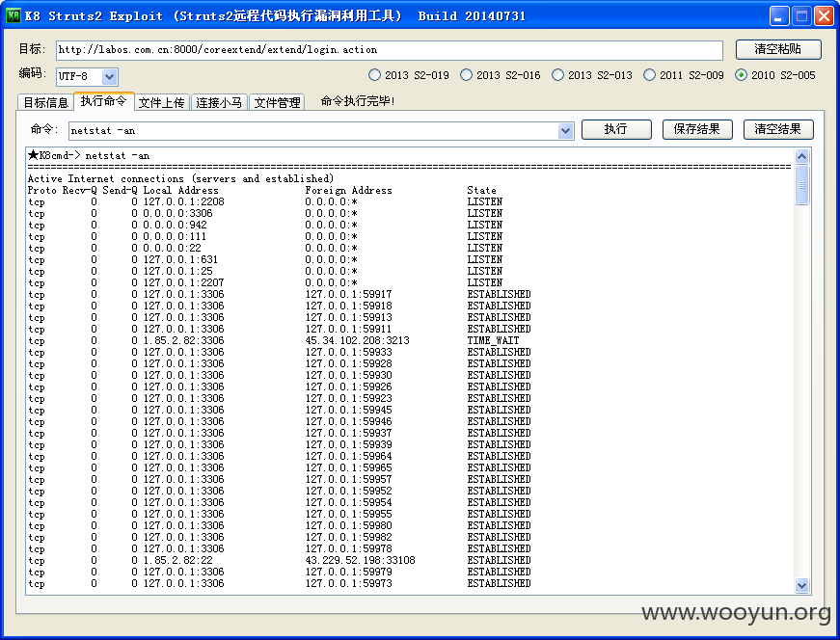Click the output scrollbar thumb

pos(801,185)
